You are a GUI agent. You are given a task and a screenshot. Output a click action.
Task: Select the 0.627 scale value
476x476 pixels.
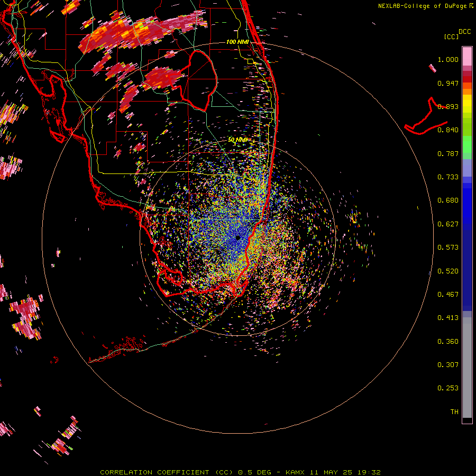(x=448, y=224)
